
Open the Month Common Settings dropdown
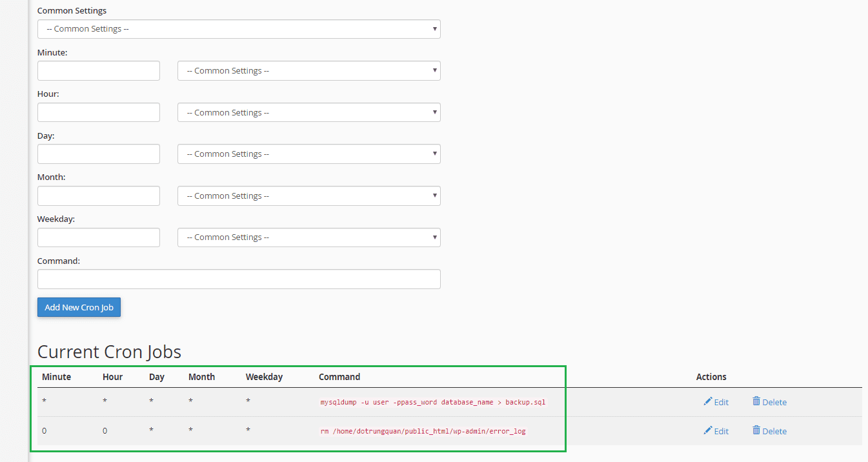click(308, 196)
